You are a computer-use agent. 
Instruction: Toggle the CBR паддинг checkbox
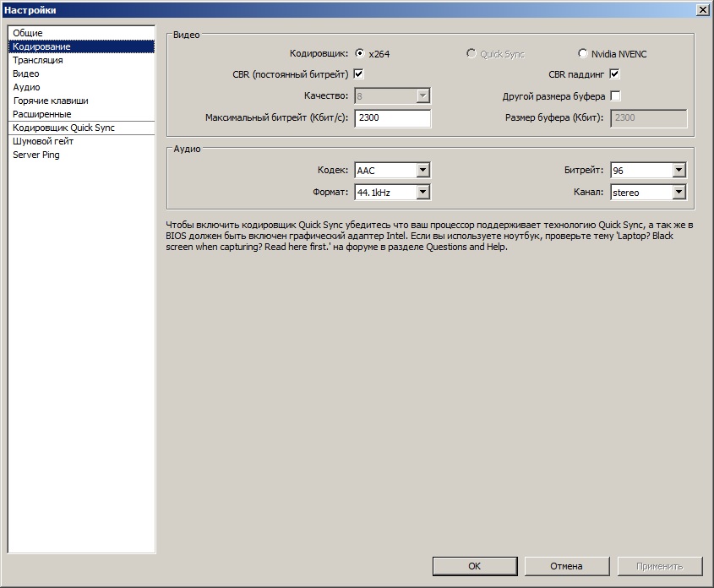(x=615, y=73)
